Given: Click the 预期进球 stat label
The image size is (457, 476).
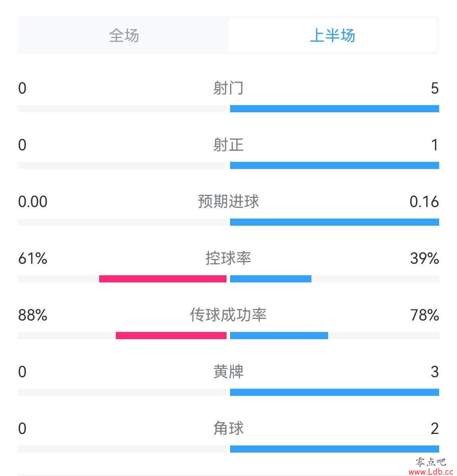Looking at the screenshot, I should tap(228, 202).
